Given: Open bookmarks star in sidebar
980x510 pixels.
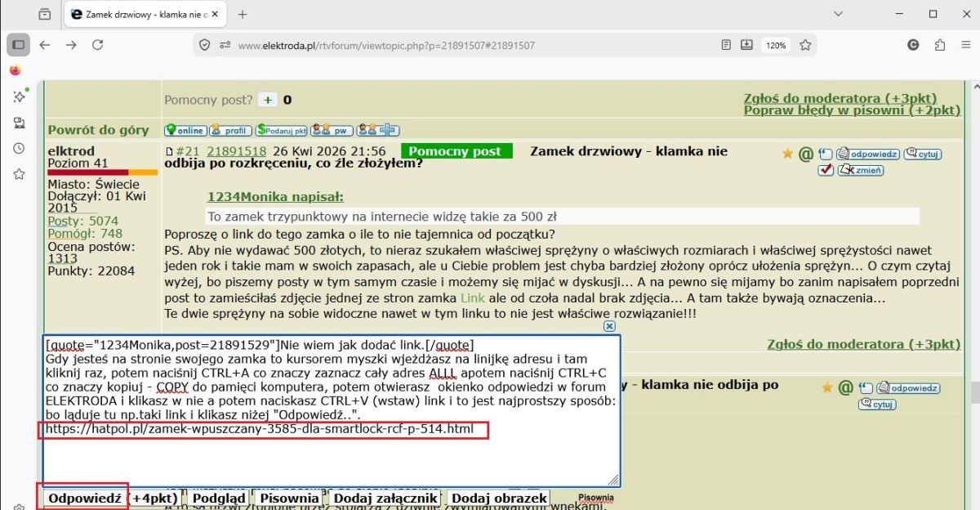Looking at the screenshot, I should [18, 174].
